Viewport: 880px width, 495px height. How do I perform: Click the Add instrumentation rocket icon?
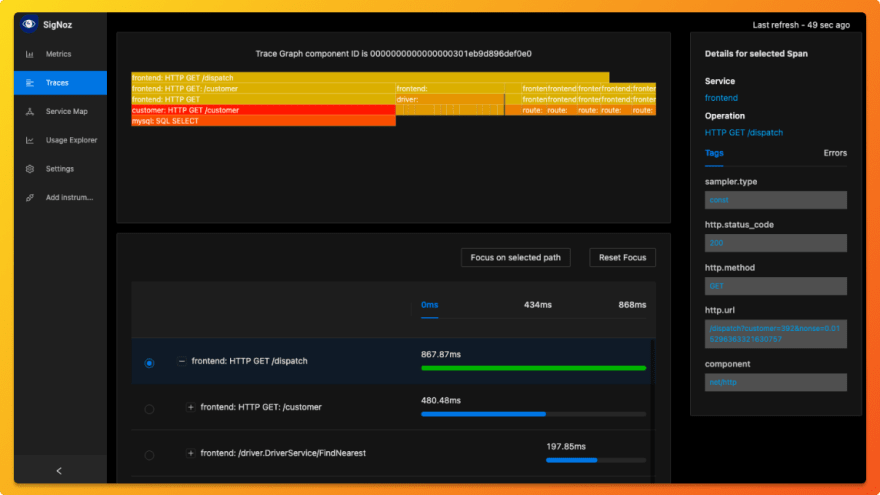coord(30,197)
